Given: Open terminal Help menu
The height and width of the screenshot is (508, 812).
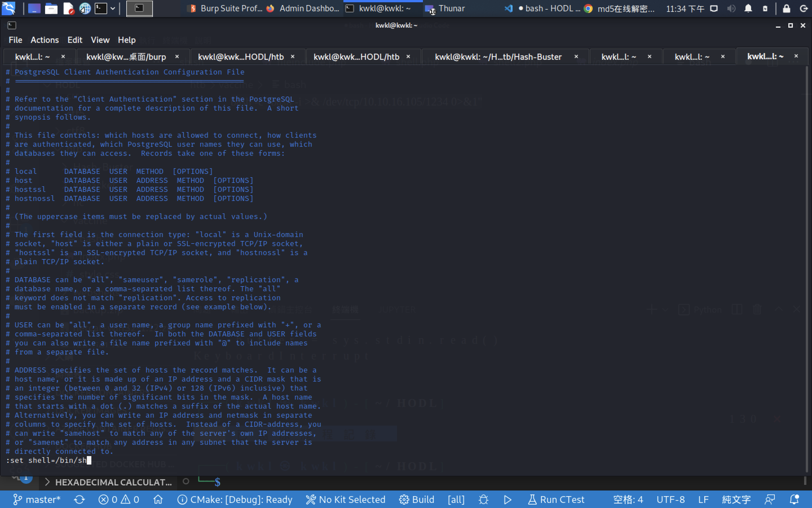Looking at the screenshot, I should click(127, 40).
